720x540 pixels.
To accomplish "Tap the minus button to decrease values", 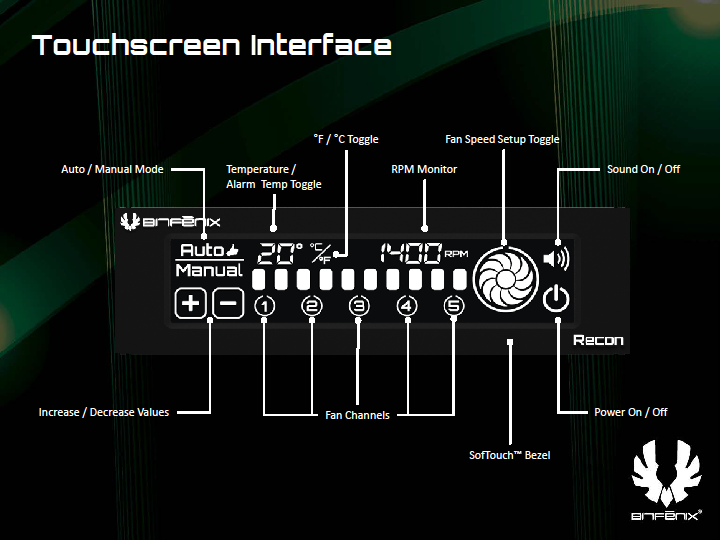I will 228,303.
